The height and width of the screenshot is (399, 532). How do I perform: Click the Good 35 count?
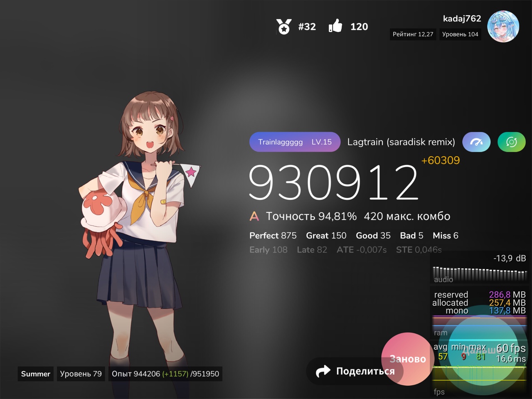tap(373, 236)
